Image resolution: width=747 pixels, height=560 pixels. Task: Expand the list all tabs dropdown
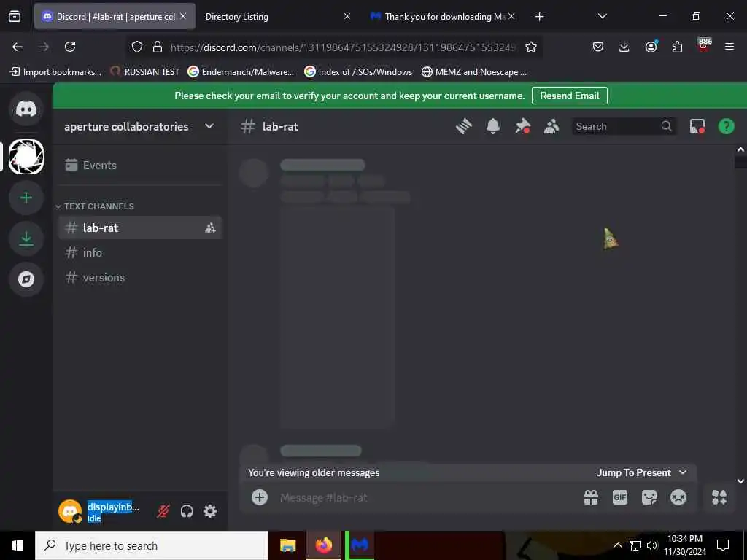(602, 17)
